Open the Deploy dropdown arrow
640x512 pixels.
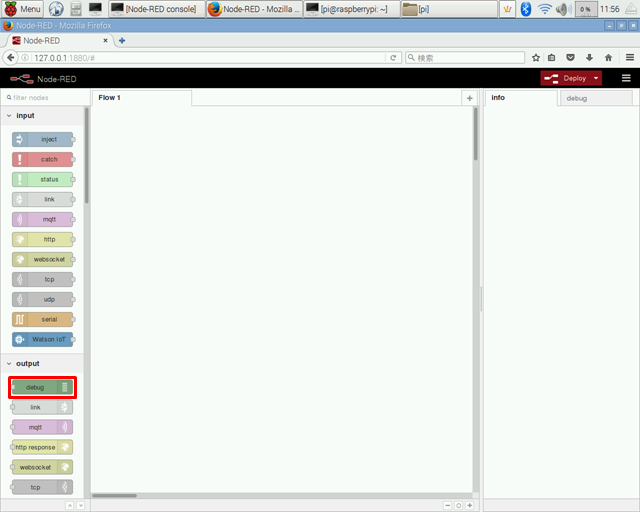click(x=596, y=78)
